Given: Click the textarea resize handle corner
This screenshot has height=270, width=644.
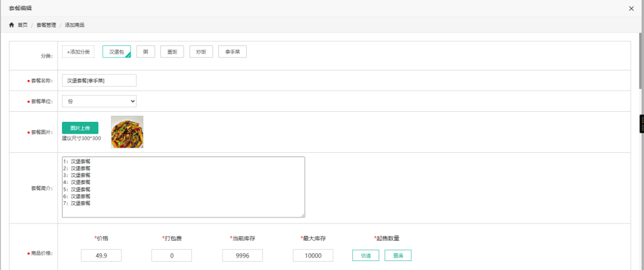Looking at the screenshot, I should (302, 215).
